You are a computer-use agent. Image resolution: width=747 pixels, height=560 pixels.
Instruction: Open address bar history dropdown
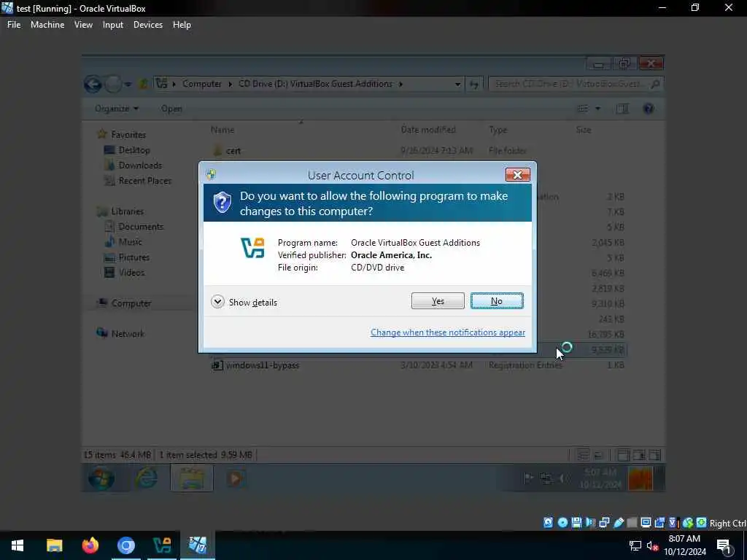457,85
